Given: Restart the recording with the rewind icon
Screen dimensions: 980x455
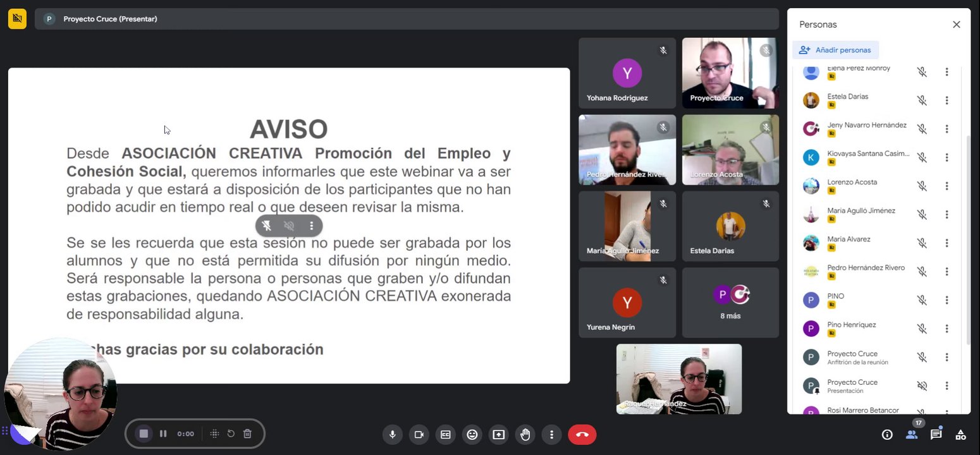Looking at the screenshot, I should [231, 434].
